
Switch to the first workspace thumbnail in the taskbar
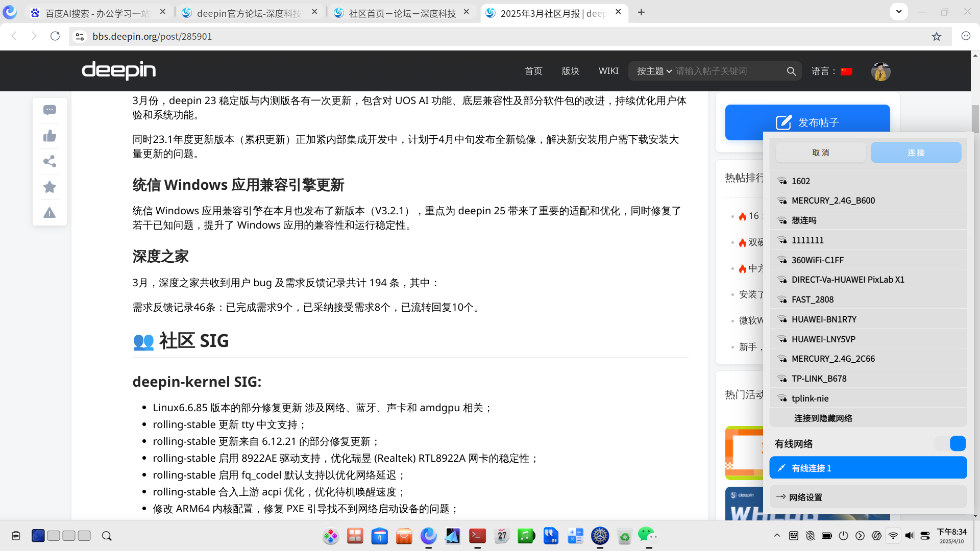click(38, 536)
